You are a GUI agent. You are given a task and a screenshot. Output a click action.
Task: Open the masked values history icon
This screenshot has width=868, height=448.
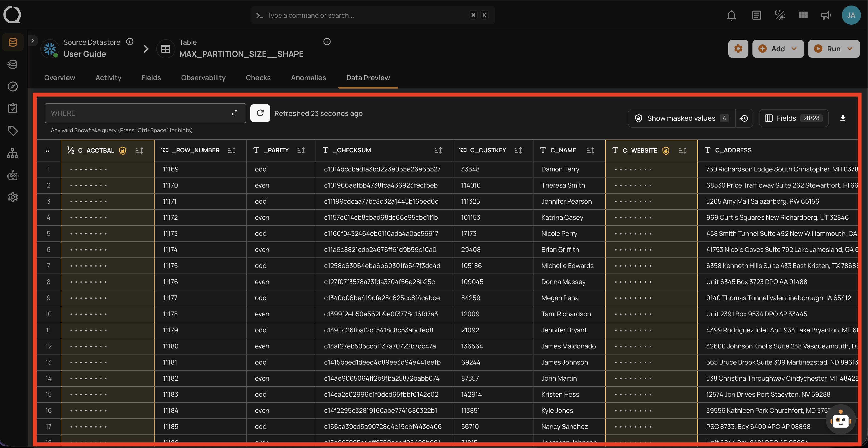744,118
